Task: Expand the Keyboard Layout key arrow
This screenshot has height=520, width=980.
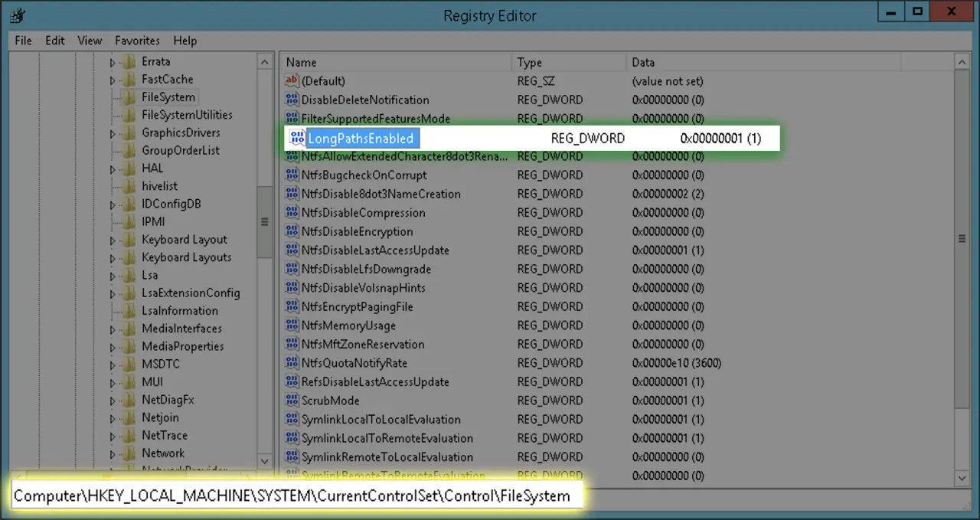Action: click(x=113, y=240)
